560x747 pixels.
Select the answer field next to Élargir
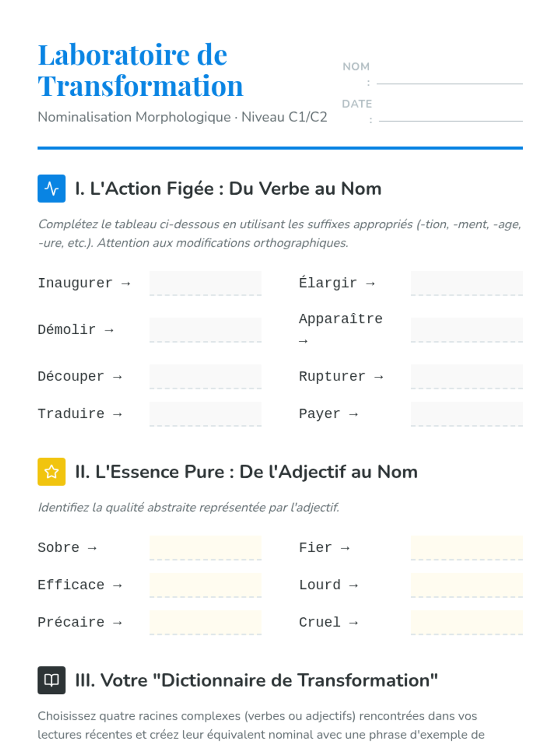point(467,283)
